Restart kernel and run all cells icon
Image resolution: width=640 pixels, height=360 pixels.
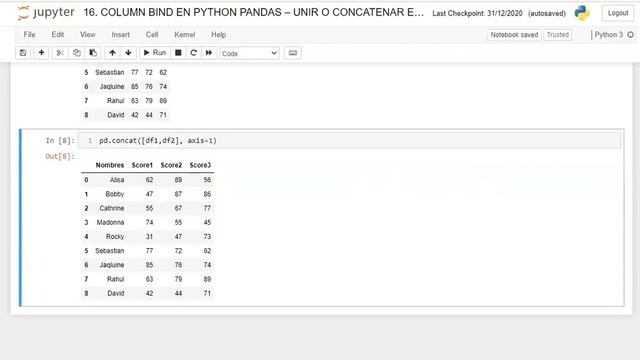coord(209,53)
